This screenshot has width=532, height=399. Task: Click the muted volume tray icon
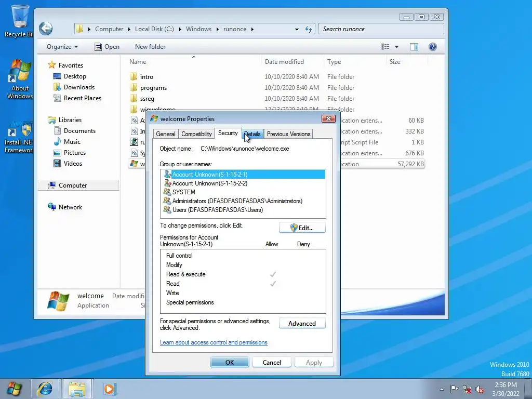(480, 389)
